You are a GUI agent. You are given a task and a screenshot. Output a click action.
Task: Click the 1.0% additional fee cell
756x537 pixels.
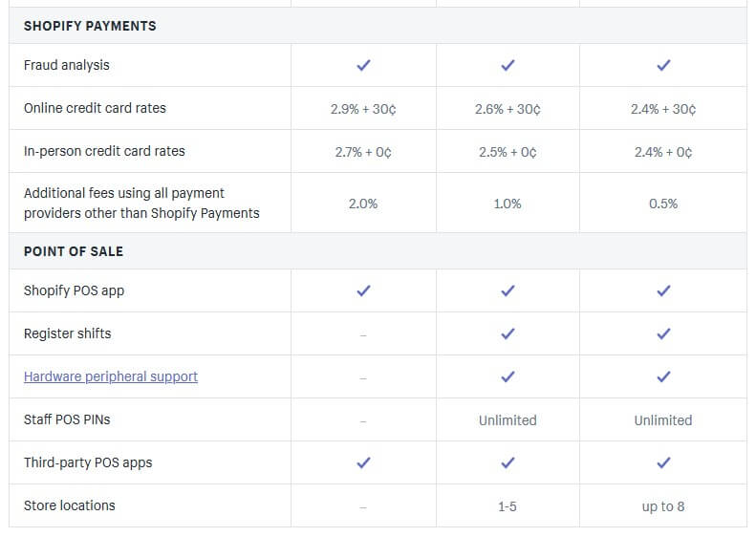[x=508, y=204]
